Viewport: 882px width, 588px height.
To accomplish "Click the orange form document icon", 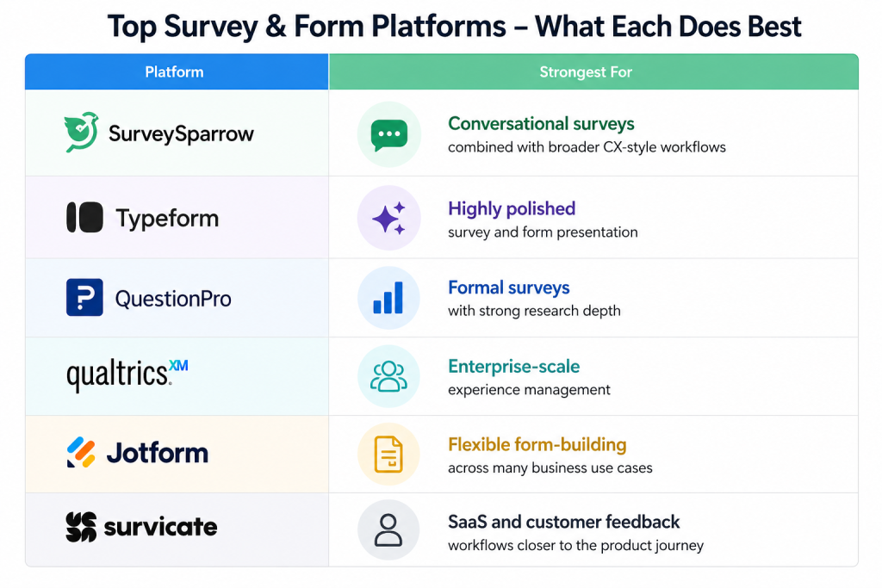I will (x=388, y=455).
